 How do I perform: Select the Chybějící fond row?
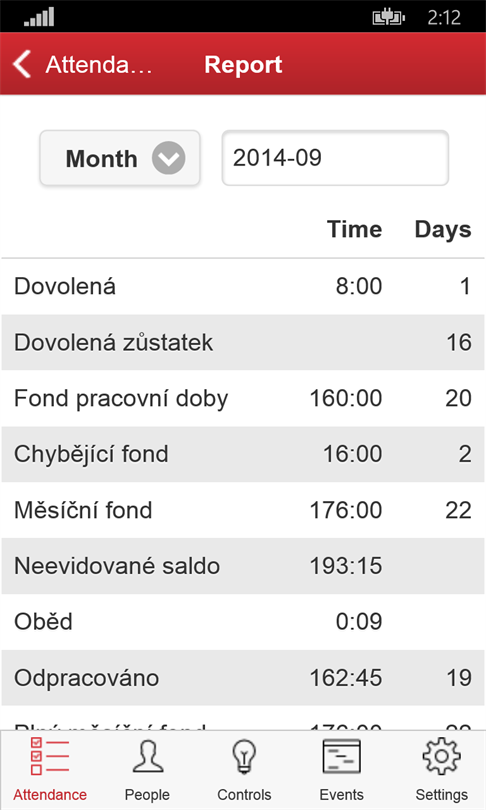tap(243, 454)
